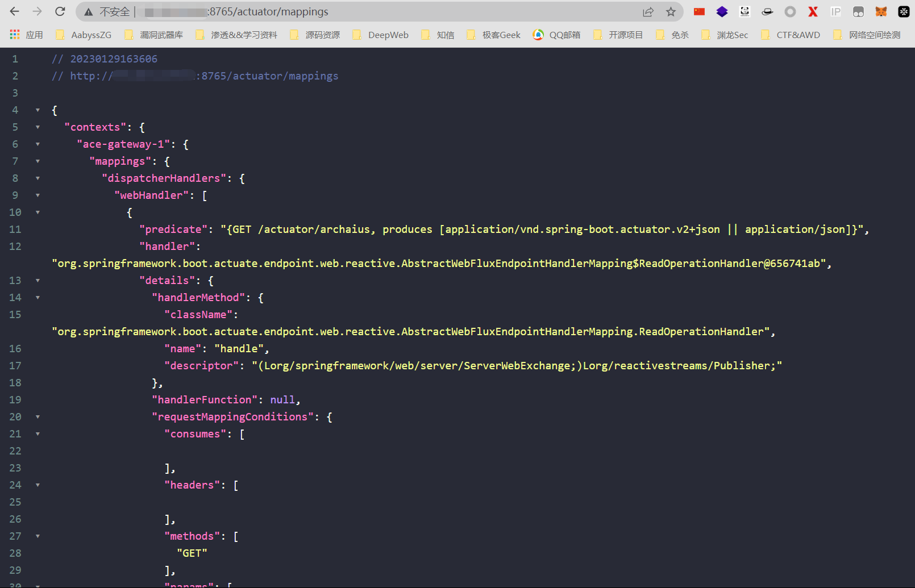Collapse the "contexts" node
The image size is (915, 588).
[38, 127]
